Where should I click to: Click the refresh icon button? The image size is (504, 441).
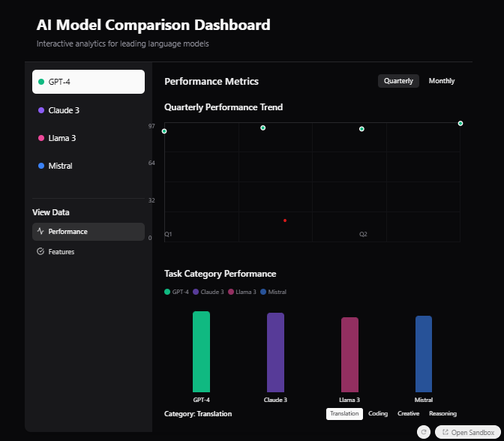coord(424,432)
